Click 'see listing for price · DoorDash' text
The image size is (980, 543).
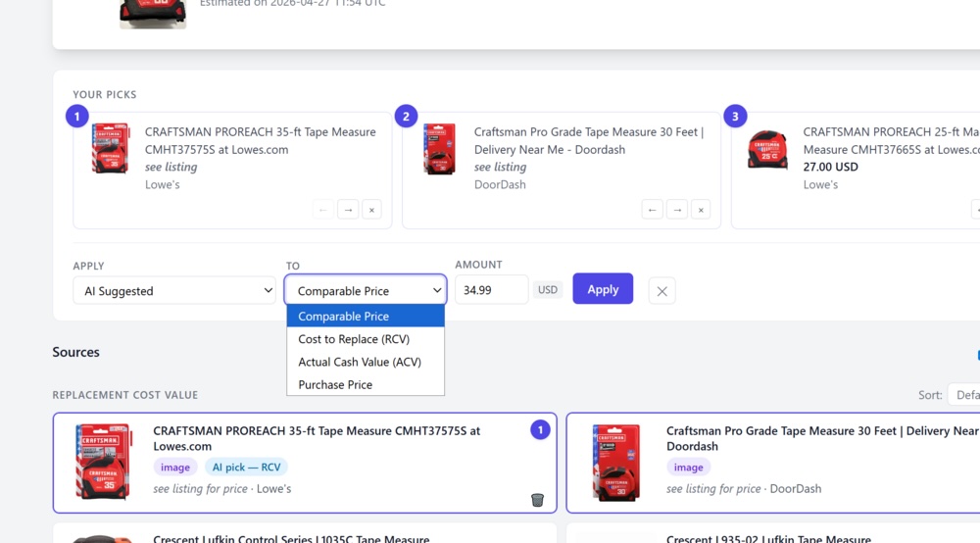[744, 489]
